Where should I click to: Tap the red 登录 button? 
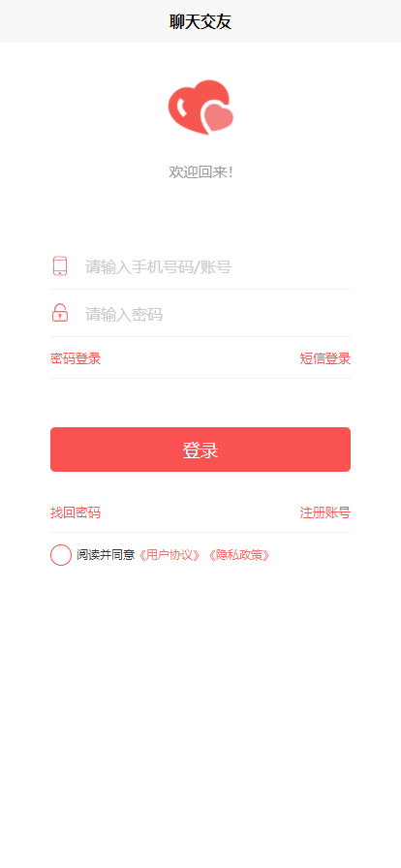coord(200,449)
